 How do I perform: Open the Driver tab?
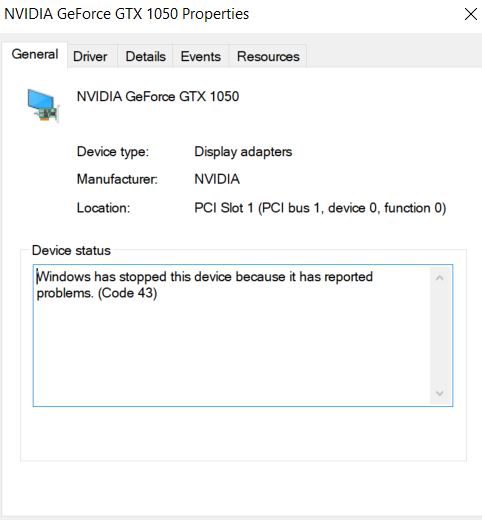click(x=90, y=56)
